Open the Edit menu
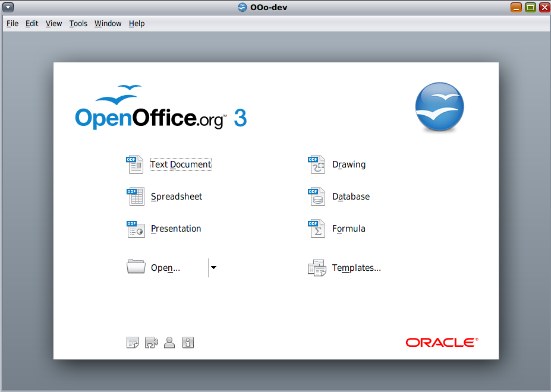551x392 pixels. click(x=32, y=24)
